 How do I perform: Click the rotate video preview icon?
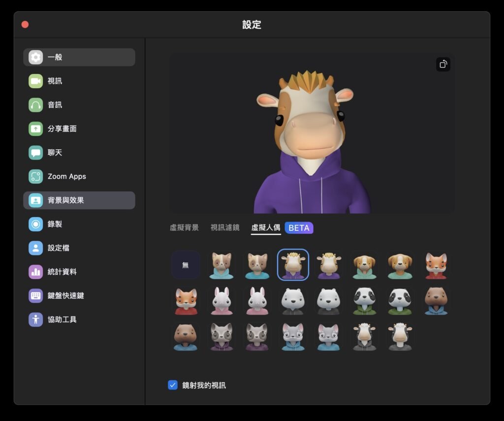[443, 65]
